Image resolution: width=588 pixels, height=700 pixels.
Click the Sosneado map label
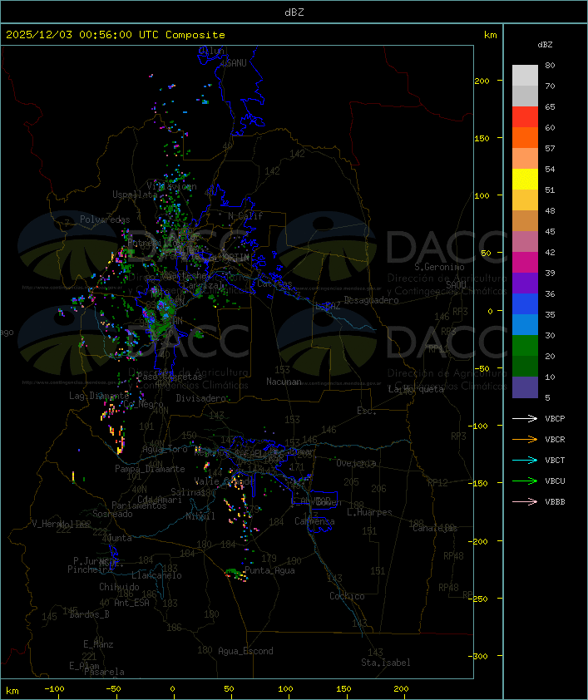coord(112,514)
